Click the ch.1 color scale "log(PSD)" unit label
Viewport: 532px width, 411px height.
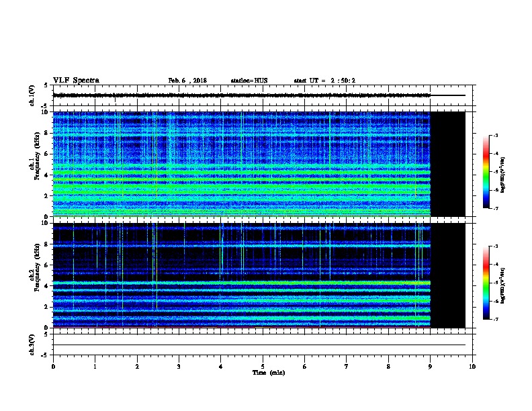pyautogui.click(x=503, y=175)
